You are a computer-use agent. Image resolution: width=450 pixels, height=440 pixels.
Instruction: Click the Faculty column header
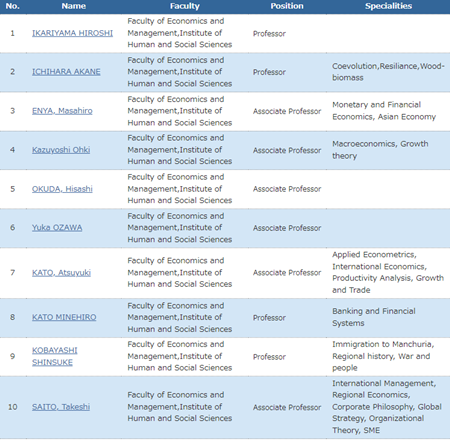(x=185, y=6)
